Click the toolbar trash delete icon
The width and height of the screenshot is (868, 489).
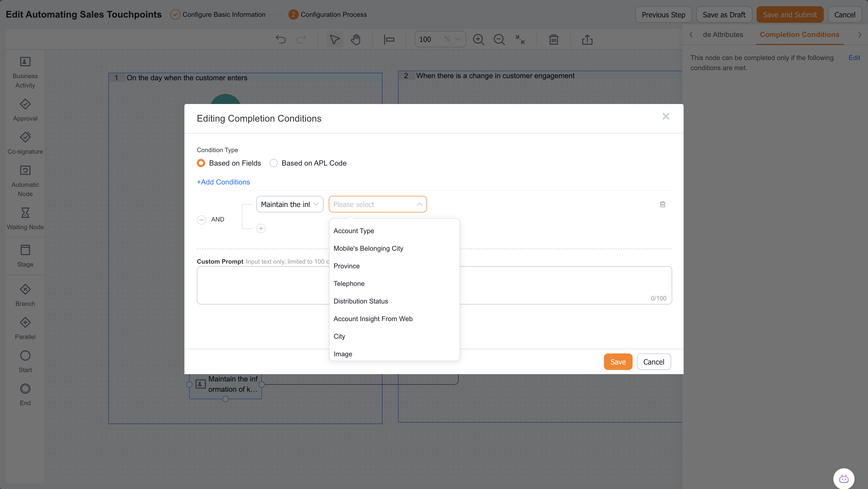(x=553, y=39)
